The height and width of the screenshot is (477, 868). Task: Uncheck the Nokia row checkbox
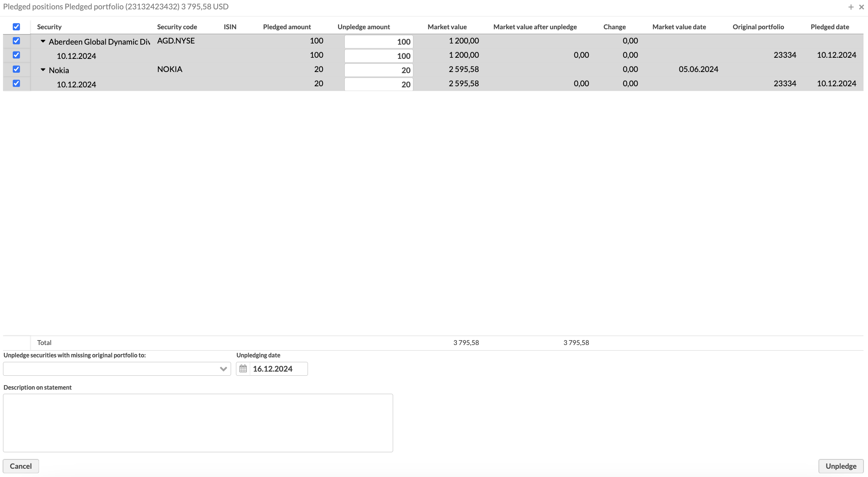(x=16, y=69)
